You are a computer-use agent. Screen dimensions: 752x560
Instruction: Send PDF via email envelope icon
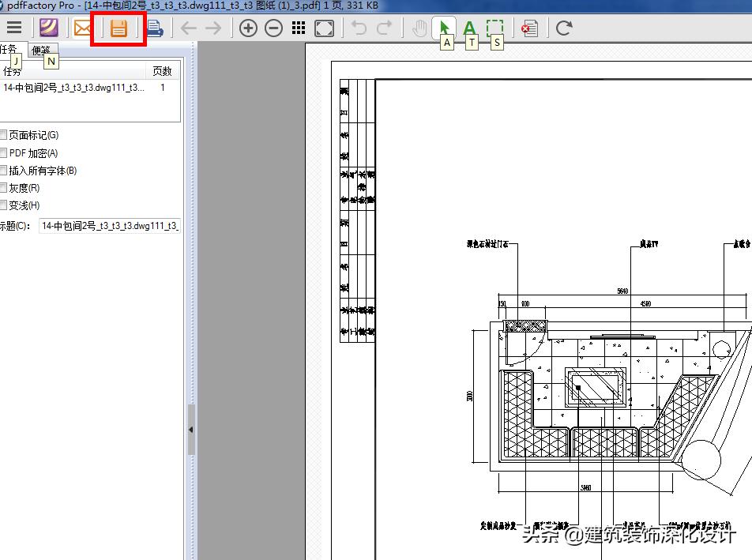82,29
